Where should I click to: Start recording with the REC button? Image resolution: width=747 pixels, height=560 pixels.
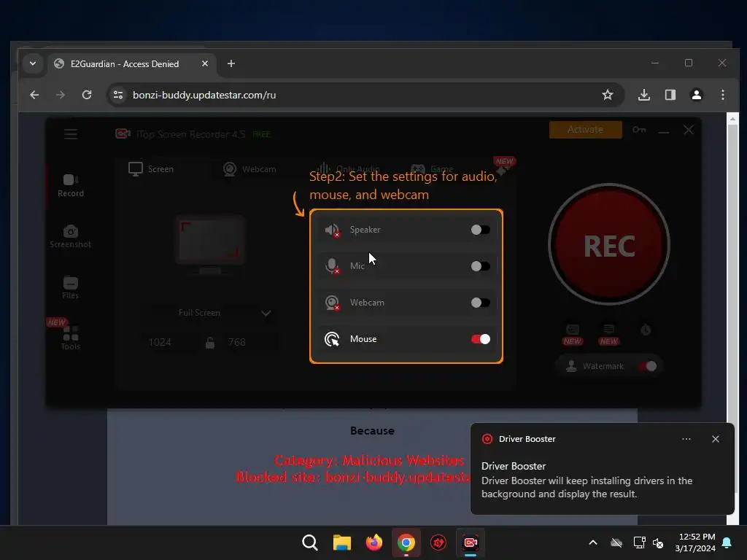(609, 245)
